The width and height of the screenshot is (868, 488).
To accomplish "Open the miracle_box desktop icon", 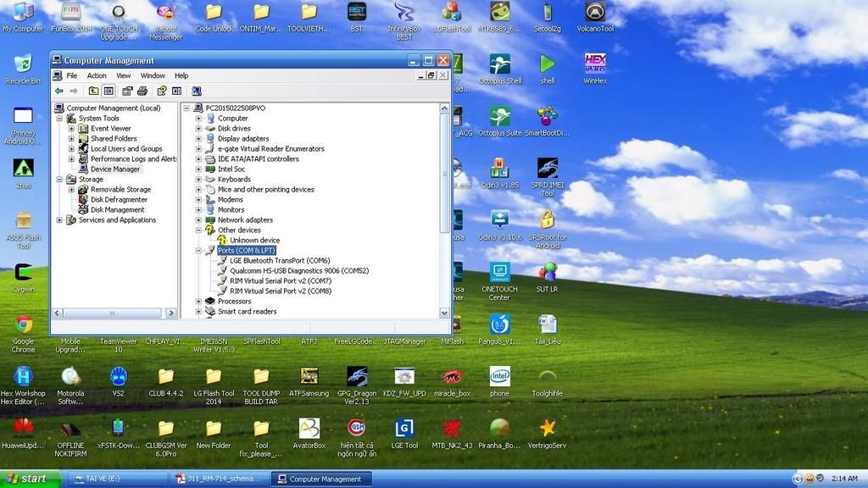I will (x=453, y=381).
